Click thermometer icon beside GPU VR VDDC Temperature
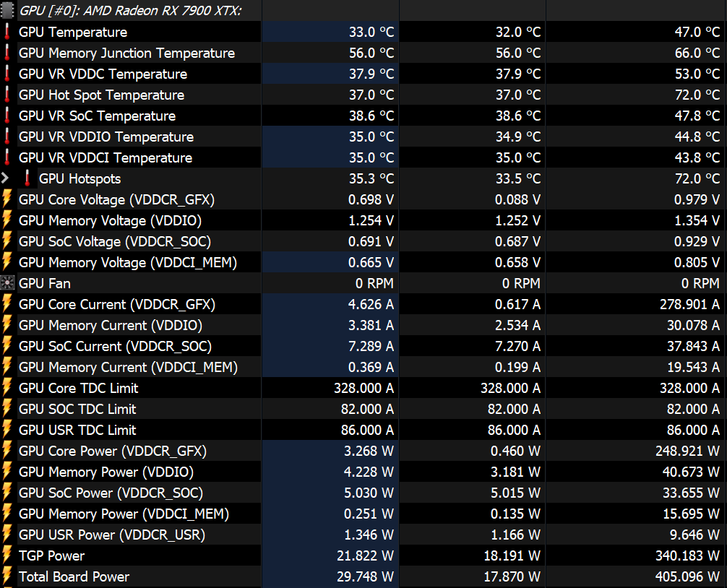Viewport: 727px width, 588px height. [7, 73]
